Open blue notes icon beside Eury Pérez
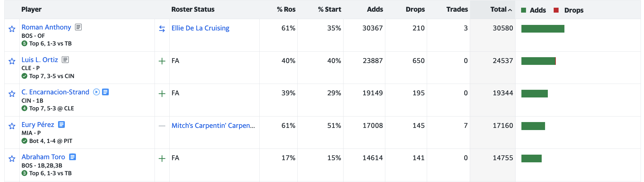This screenshot has height=182, width=644. tap(61, 125)
